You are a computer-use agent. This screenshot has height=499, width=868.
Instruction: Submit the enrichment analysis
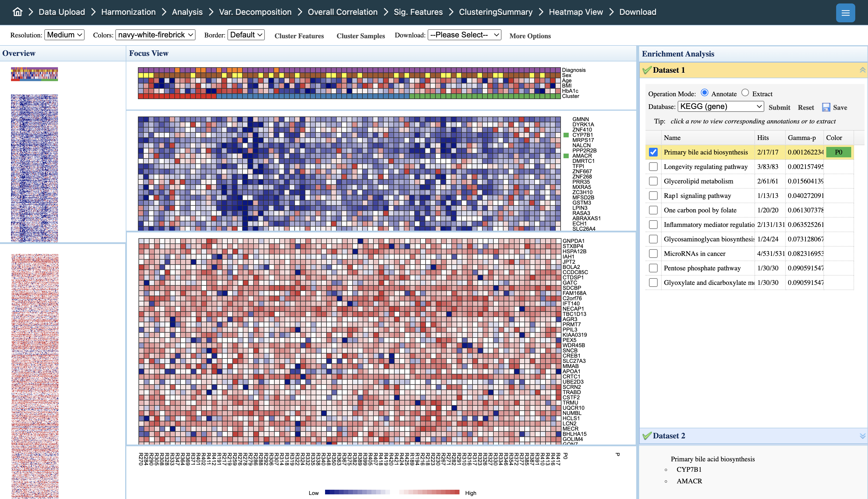[x=779, y=107]
